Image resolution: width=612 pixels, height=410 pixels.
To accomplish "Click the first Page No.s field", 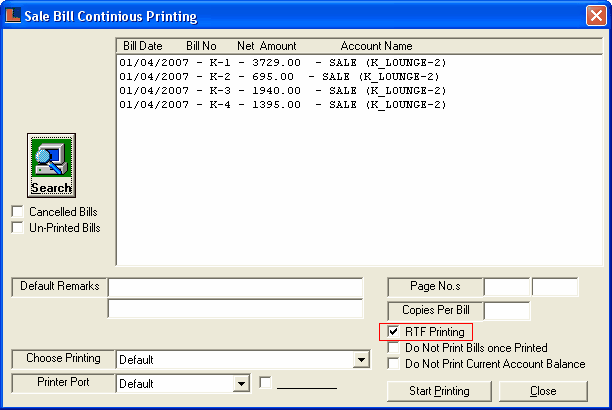I will click(x=506, y=287).
